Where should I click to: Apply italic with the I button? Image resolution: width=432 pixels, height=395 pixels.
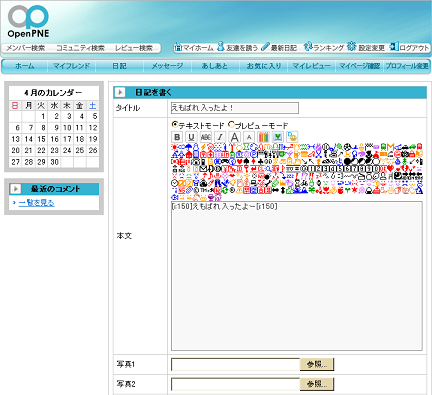click(x=220, y=137)
